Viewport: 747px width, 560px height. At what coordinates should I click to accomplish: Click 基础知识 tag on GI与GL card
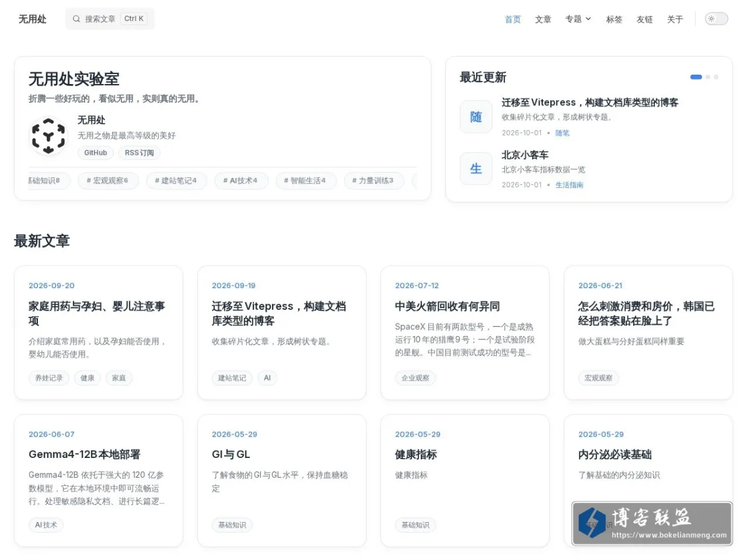232,525
